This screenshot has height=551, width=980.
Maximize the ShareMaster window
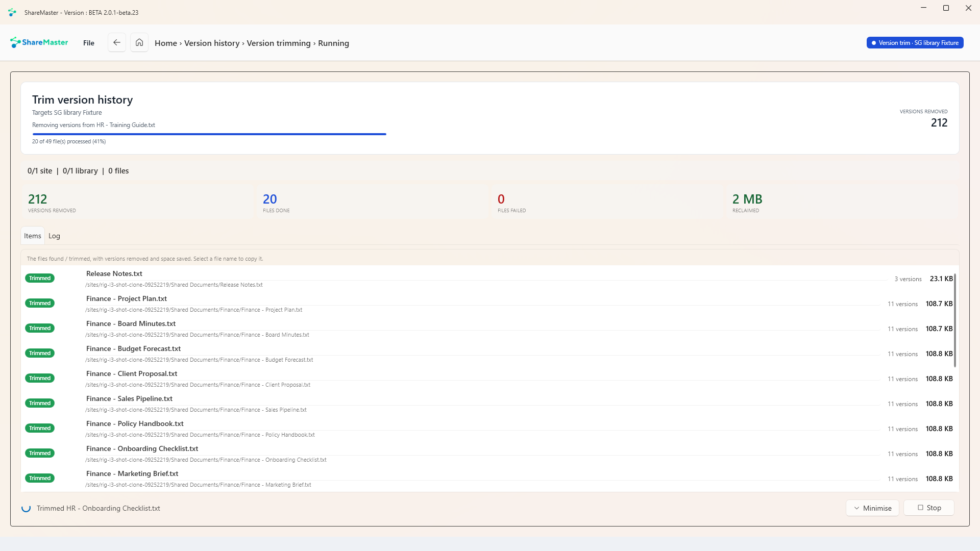pyautogui.click(x=946, y=8)
